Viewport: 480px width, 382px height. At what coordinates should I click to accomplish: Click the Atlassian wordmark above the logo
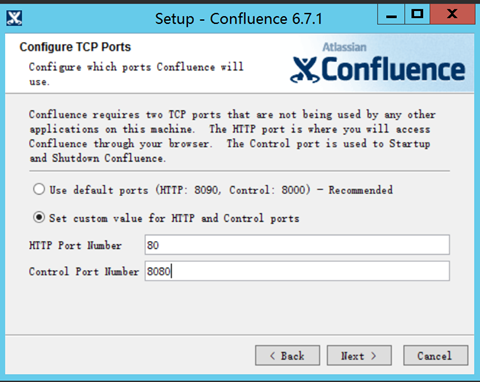[x=344, y=47]
